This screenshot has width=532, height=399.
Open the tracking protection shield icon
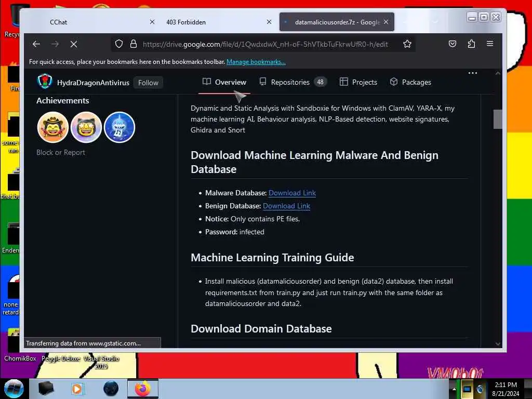point(119,44)
